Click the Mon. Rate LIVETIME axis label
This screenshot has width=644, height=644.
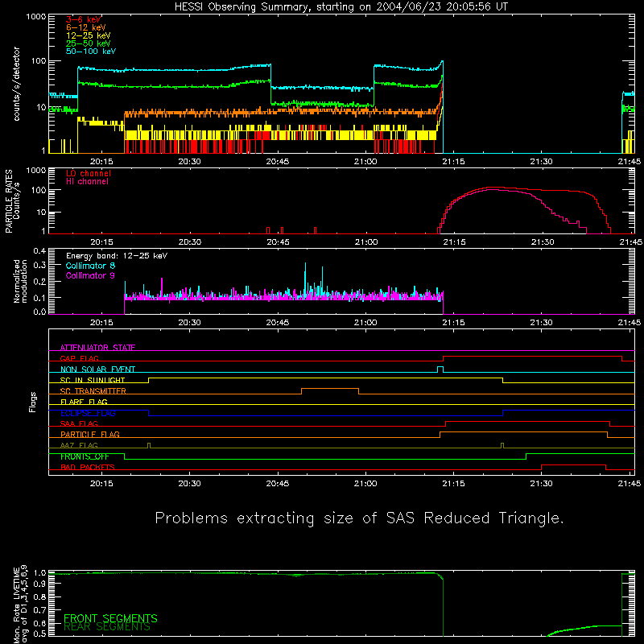tap(19, 604)
